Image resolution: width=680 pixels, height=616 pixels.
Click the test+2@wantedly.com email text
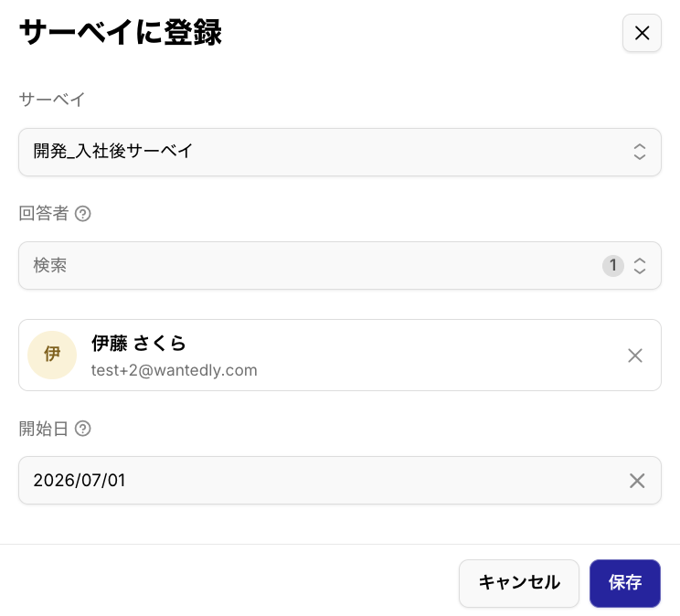pos(174,370)
